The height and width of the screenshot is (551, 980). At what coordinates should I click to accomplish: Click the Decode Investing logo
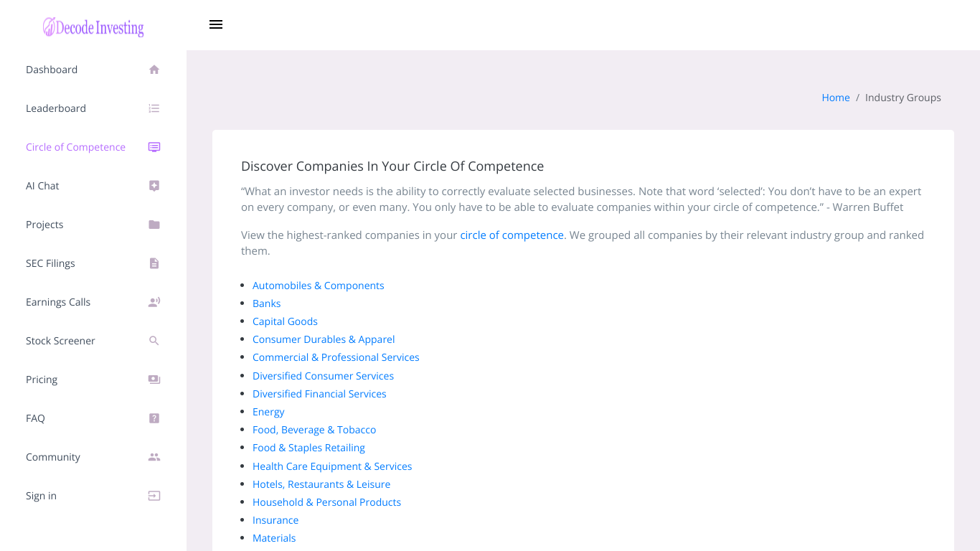93,27
